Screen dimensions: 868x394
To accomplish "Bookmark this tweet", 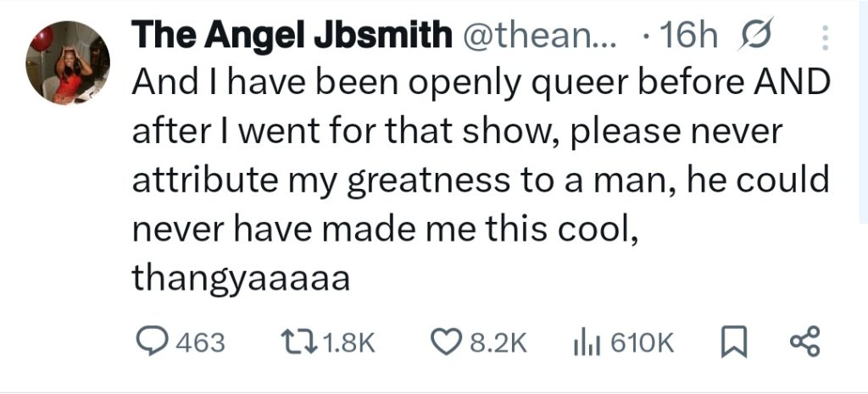I will (x=730, y=341).
